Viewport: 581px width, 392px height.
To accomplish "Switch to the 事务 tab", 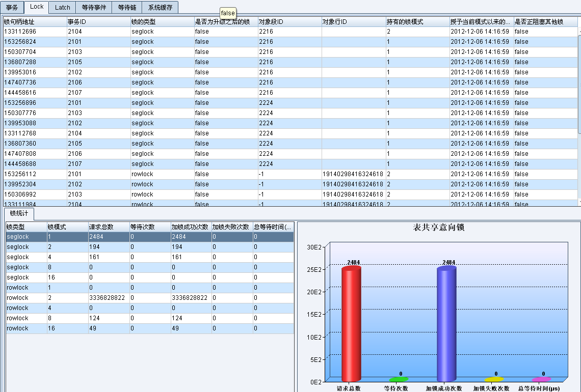I will [x=12, y=8].
